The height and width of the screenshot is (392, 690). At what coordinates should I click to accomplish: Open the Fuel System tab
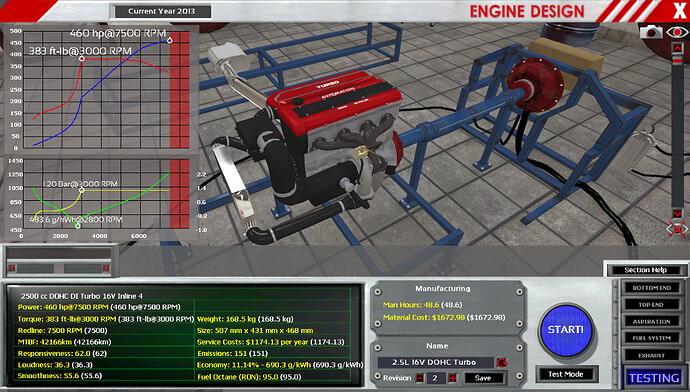point(652,338)
